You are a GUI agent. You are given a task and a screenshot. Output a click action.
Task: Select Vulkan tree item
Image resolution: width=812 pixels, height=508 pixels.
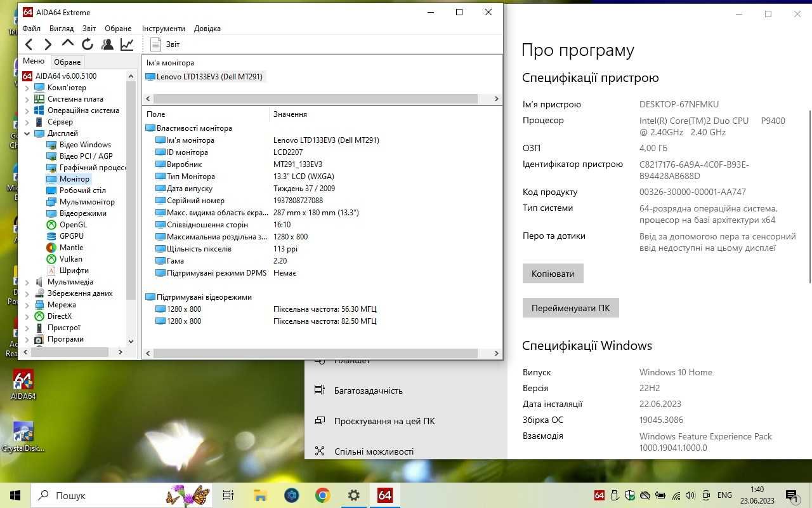tap(65, 259)
